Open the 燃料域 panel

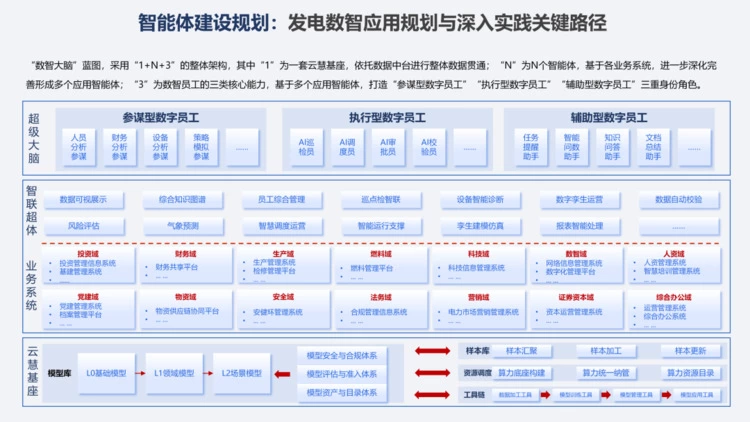[381, 266]
